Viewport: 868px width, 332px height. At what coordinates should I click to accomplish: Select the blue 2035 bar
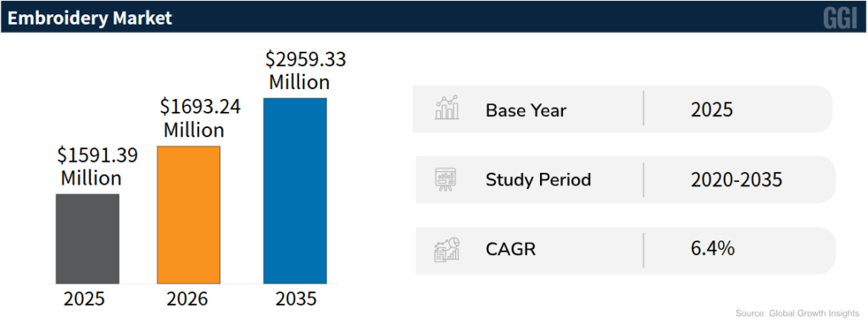coord(294,191)
